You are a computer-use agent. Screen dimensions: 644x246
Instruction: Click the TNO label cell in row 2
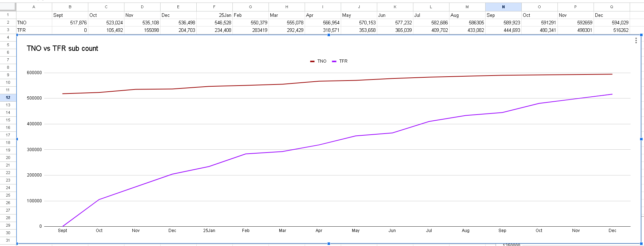coord(34,23)
